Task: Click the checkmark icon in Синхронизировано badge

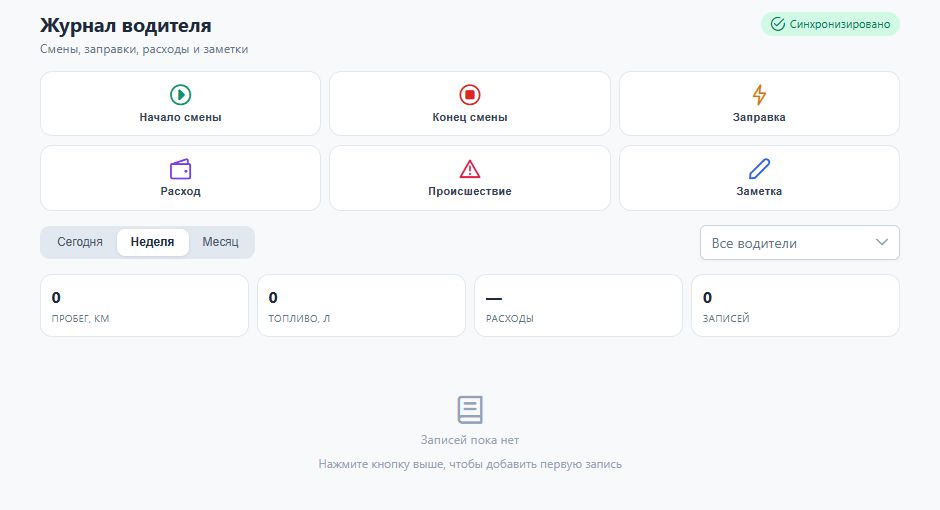Action: (x=778, y=24)
